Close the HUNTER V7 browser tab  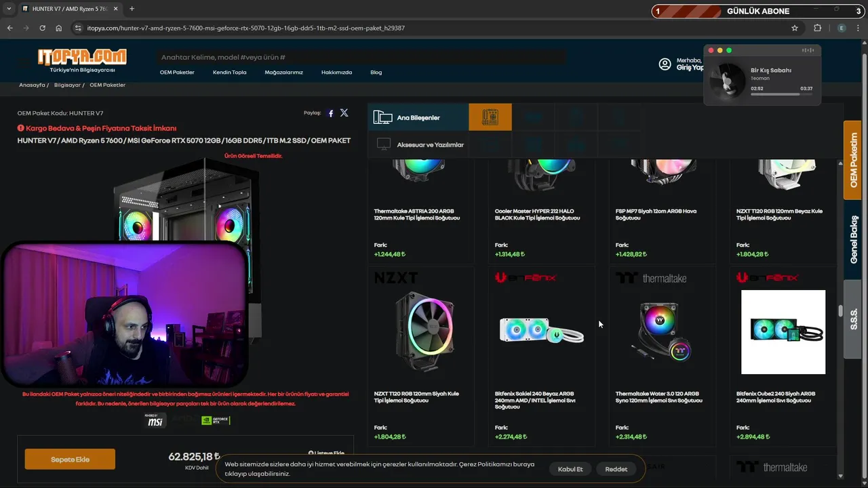click(117, 9)
